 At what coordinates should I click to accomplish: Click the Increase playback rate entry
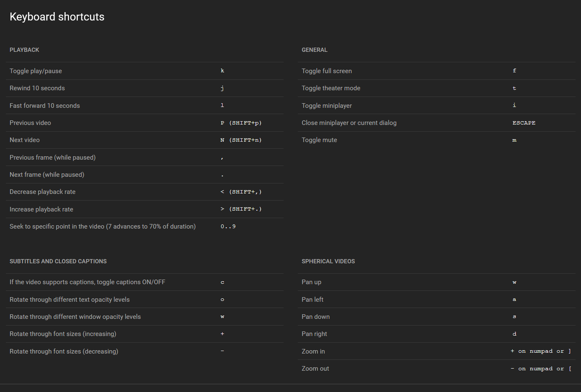(41, 209)
